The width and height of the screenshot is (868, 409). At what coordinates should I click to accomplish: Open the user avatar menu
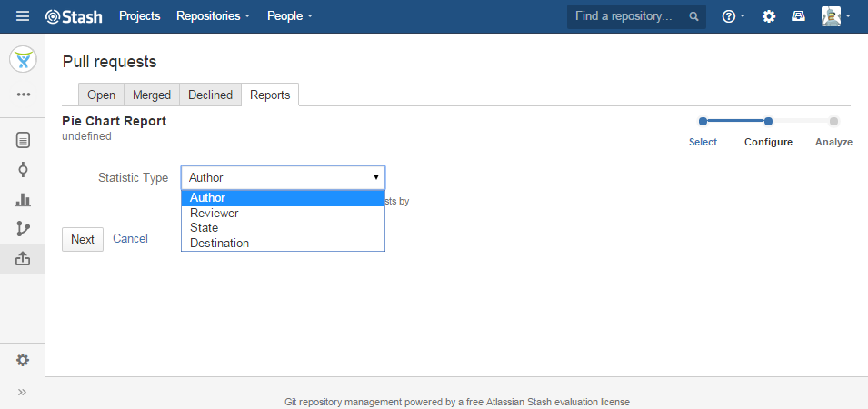tap(836, 16)
